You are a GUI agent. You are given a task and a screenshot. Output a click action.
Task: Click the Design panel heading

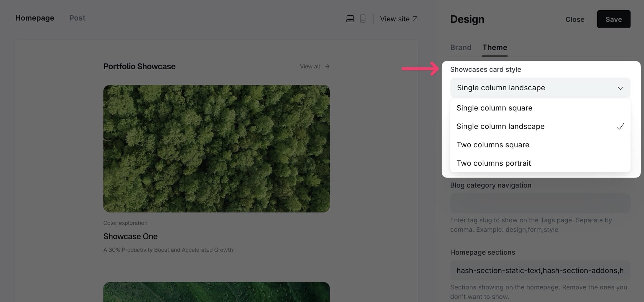(x=467, y=19)
